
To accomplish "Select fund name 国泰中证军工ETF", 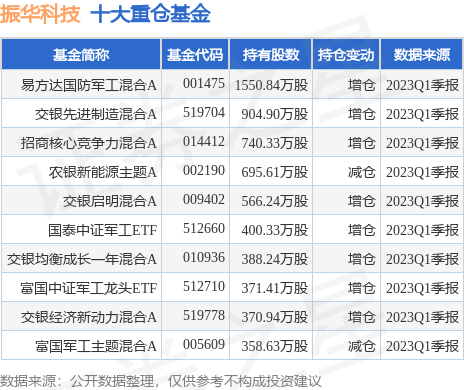I will (102, 230).
